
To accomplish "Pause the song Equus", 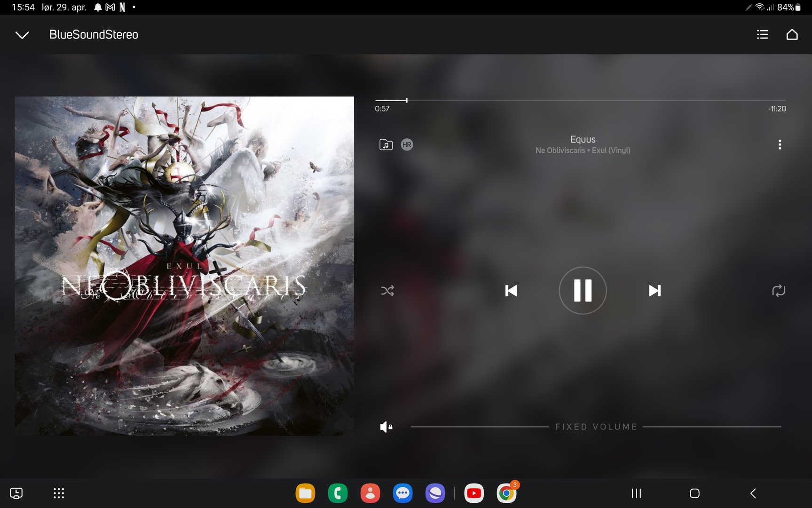I will (583, 290).
